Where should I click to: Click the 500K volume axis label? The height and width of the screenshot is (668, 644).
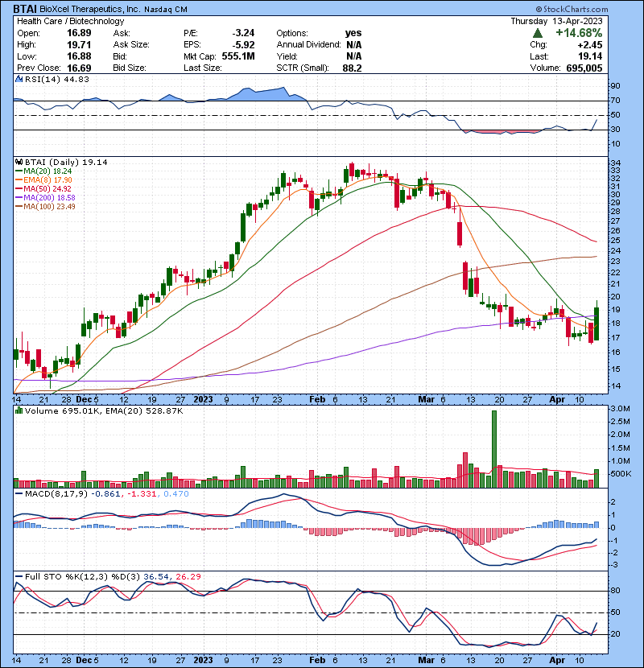point(621,474)
